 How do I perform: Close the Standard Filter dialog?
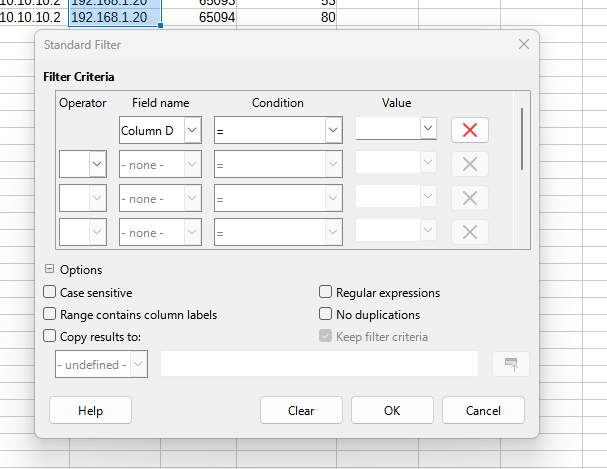(523, 44)
